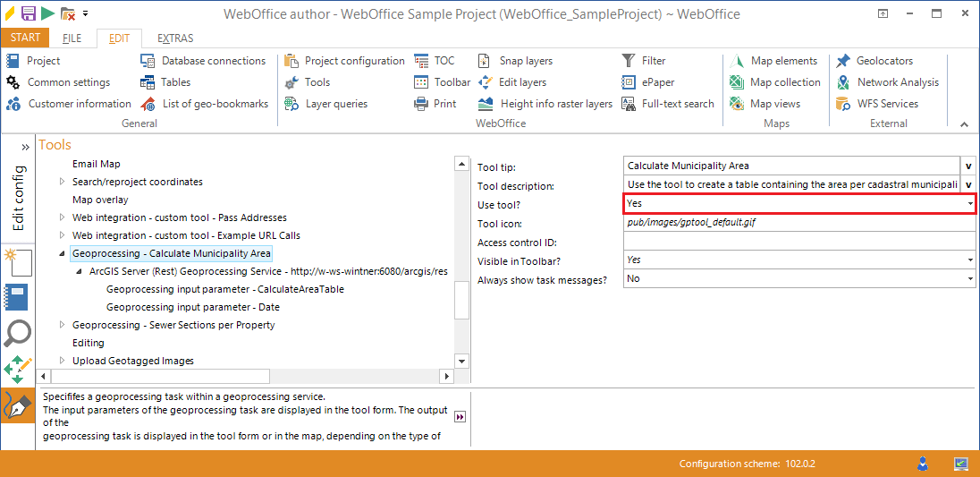Click the Edit config vertical tab
The image size is (980, 477).
tap(18, 198)
